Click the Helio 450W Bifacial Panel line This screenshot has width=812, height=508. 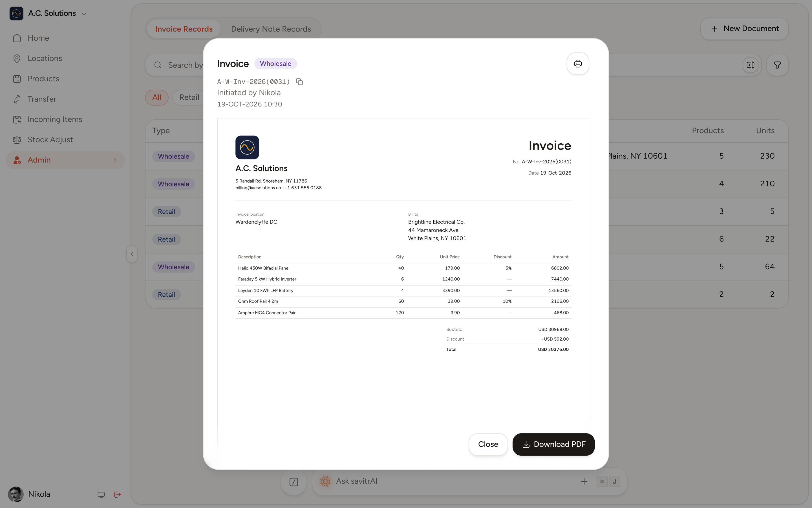(x=403, y=268)
